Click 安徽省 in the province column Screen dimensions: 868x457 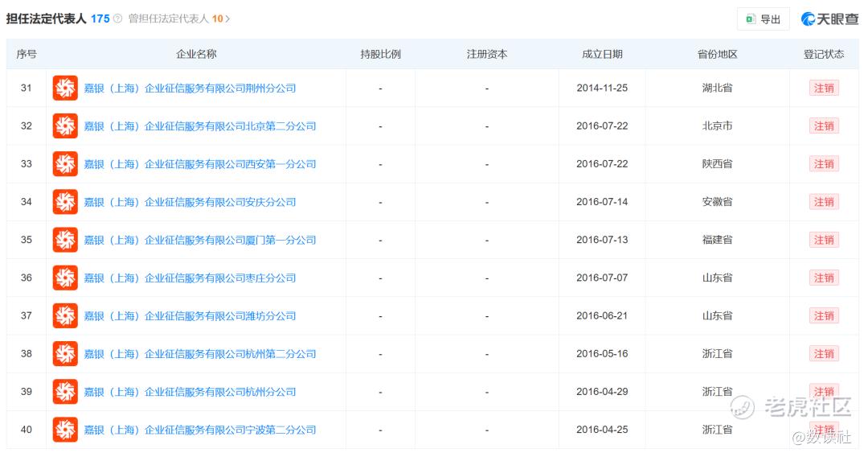tap(718, 202)
